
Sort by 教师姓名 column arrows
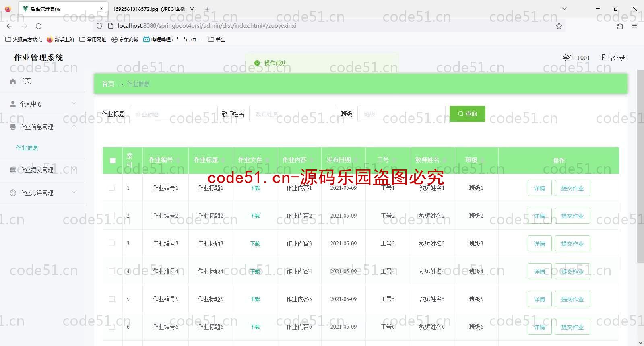click(444, 160)
